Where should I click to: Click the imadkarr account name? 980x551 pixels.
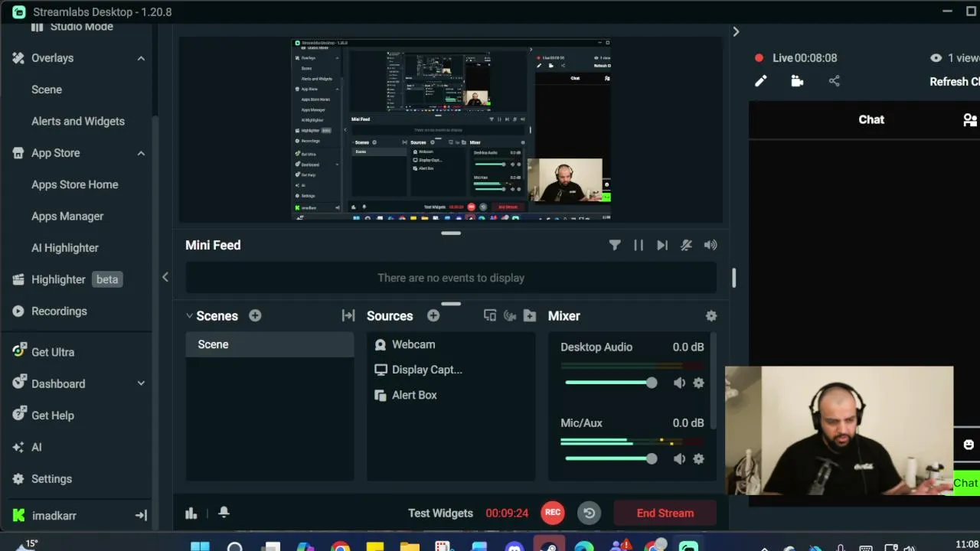point(54,516)
